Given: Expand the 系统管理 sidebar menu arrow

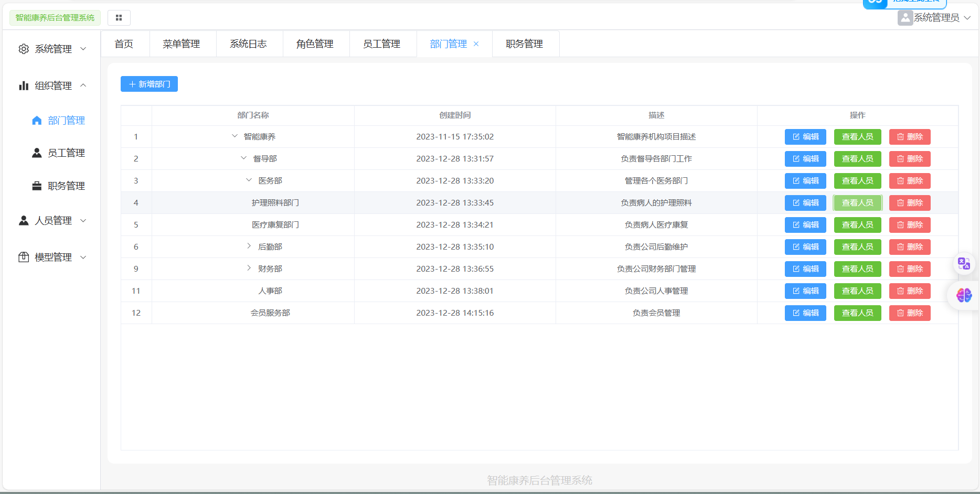Looking at the screenshot, I should point(83,49).
